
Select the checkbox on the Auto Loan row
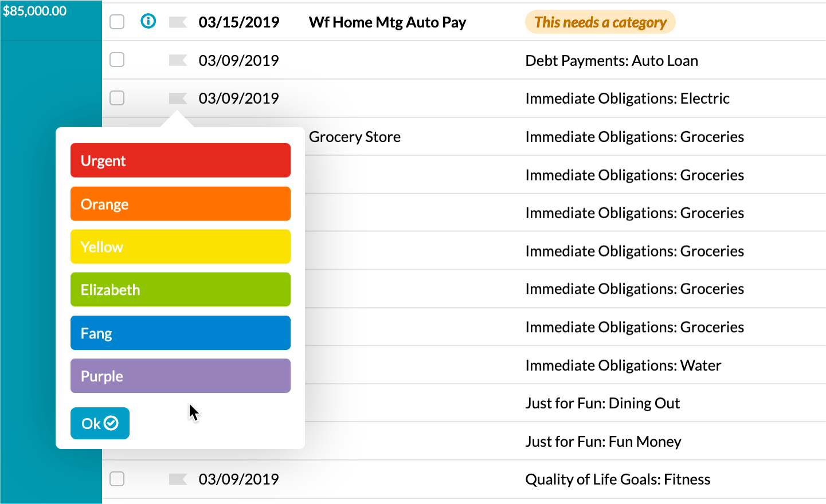coord(116,60)
